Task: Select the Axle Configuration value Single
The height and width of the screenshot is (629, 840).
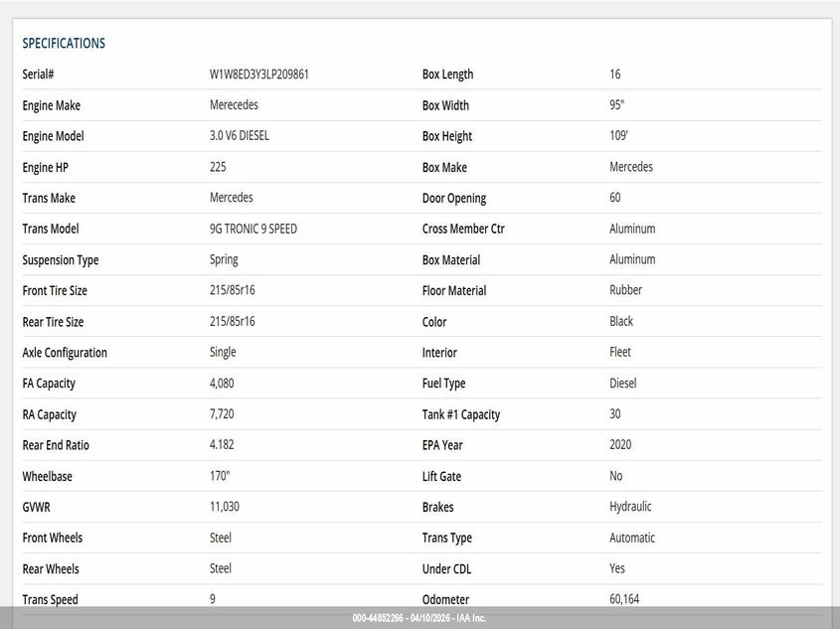Action: coord(223,353)
